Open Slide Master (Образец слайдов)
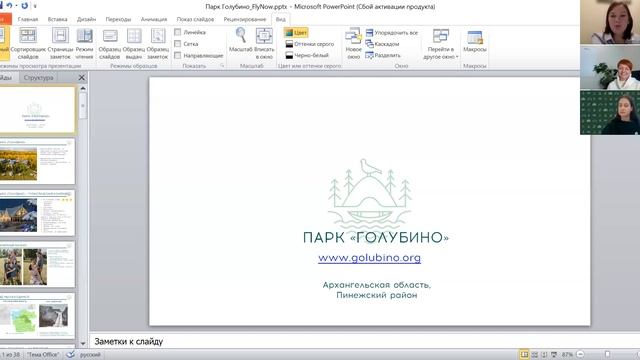640x360 pixels. tap(110, 44)
